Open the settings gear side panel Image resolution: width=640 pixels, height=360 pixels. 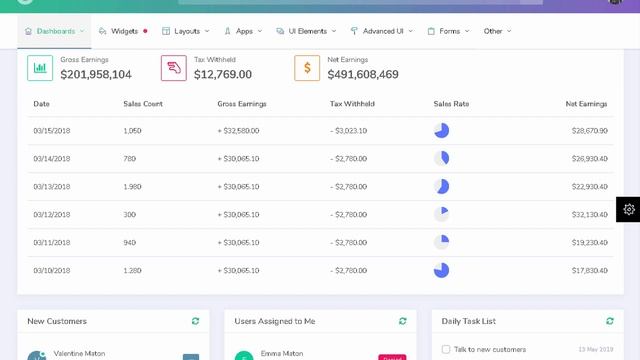click(628, 209)
